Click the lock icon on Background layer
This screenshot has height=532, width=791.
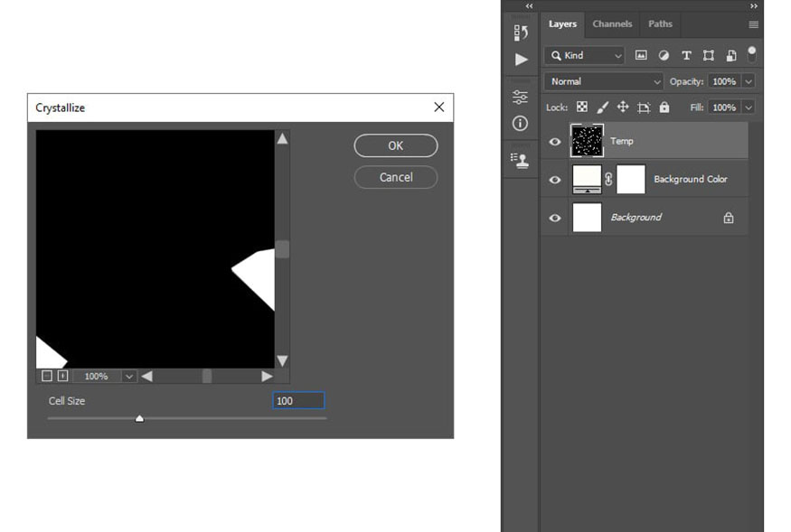(729, 218)
